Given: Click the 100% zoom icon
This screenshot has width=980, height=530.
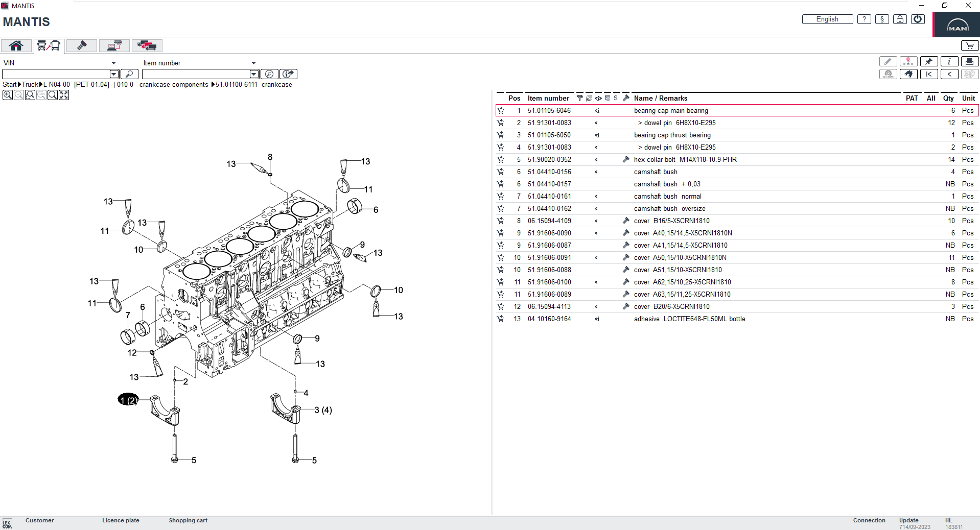Looking at the screenshot, I should point(41,95).
